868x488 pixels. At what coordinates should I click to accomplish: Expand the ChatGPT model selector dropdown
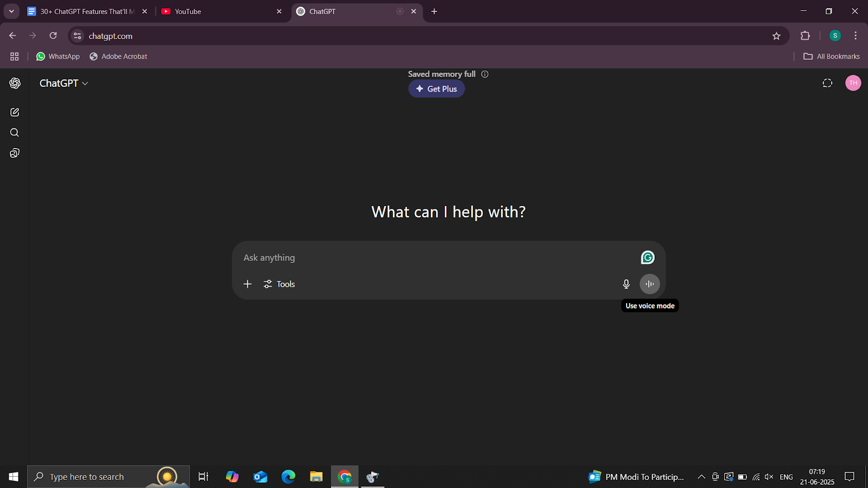(x=63, y=83)
